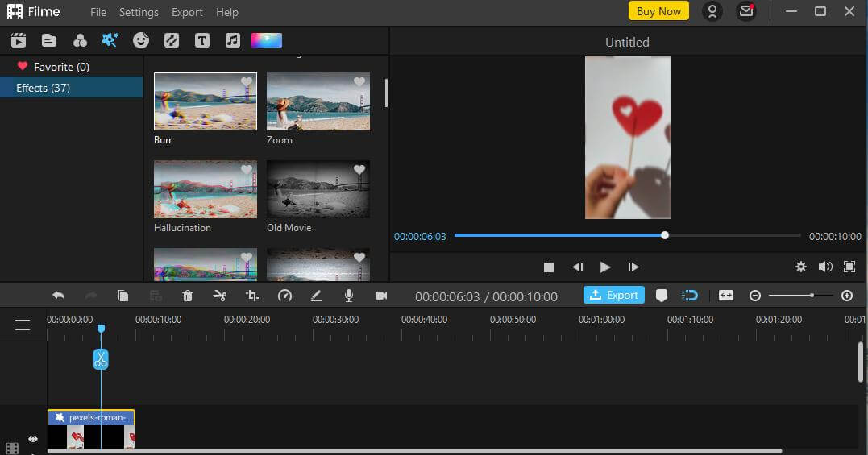Image resolution: width=868 pixels, height=455 pixels.
Task: Select the Old Movie effect thumbnail
Action: [x=318, y=189]
